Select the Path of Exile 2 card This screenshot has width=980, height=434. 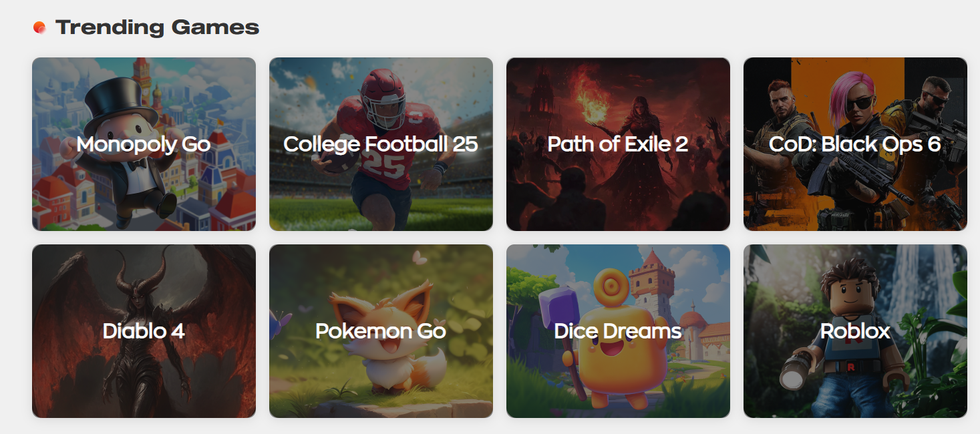pyautogui.click(x=618, y=144)
